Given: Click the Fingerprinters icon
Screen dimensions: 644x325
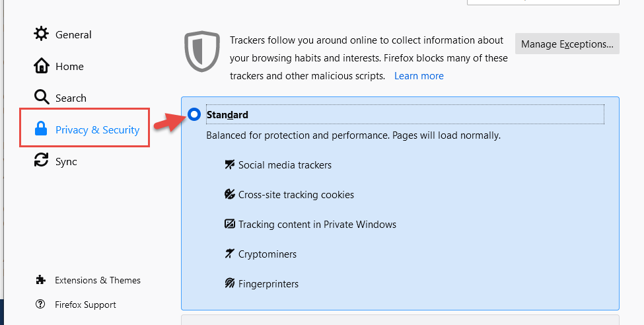Looking at the screenshot, I should tap(230, 283).
